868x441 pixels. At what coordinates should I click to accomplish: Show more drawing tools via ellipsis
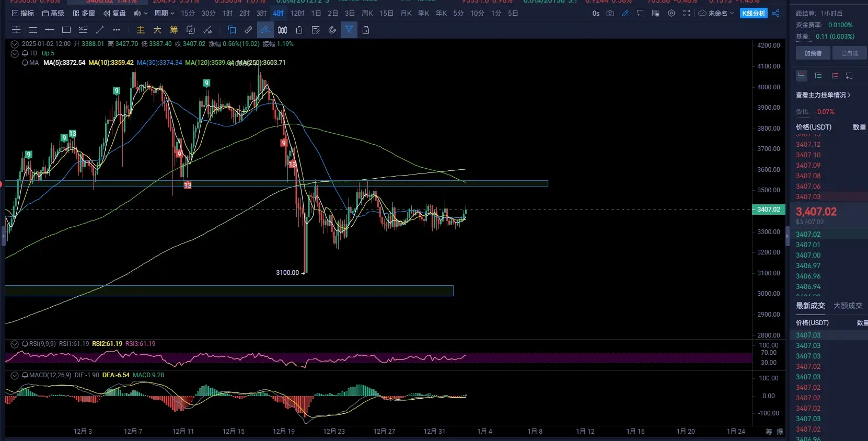tap(117, 30)
